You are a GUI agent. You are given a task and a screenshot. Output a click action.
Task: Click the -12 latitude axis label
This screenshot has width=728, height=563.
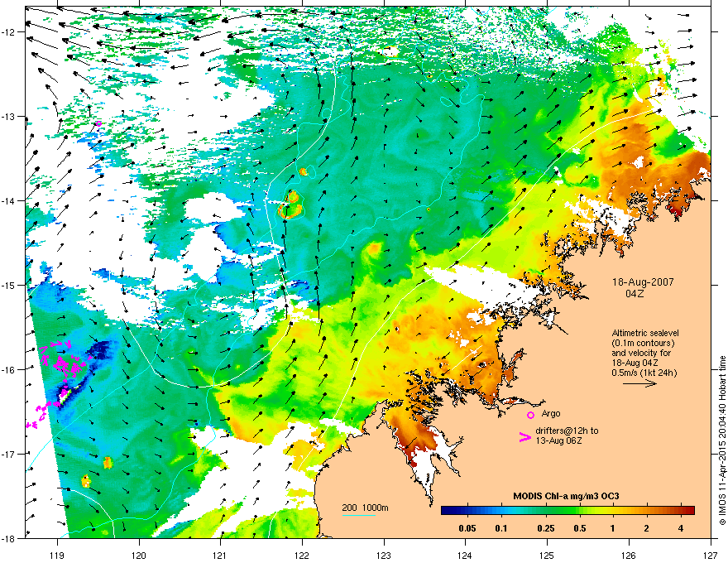tap(8, 31)
